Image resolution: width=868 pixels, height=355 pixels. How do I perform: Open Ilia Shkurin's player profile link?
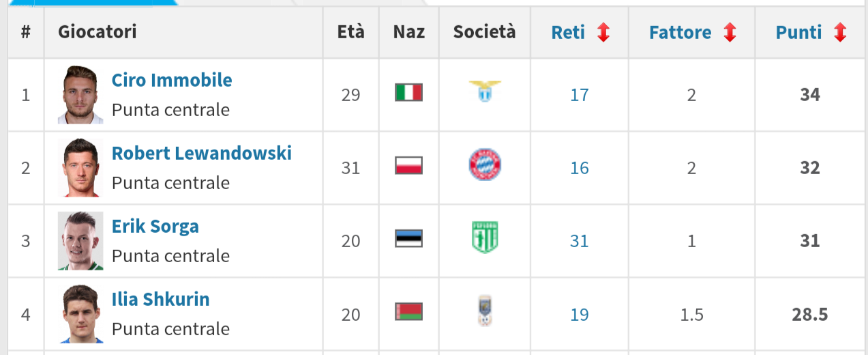[x=160, y=299]
